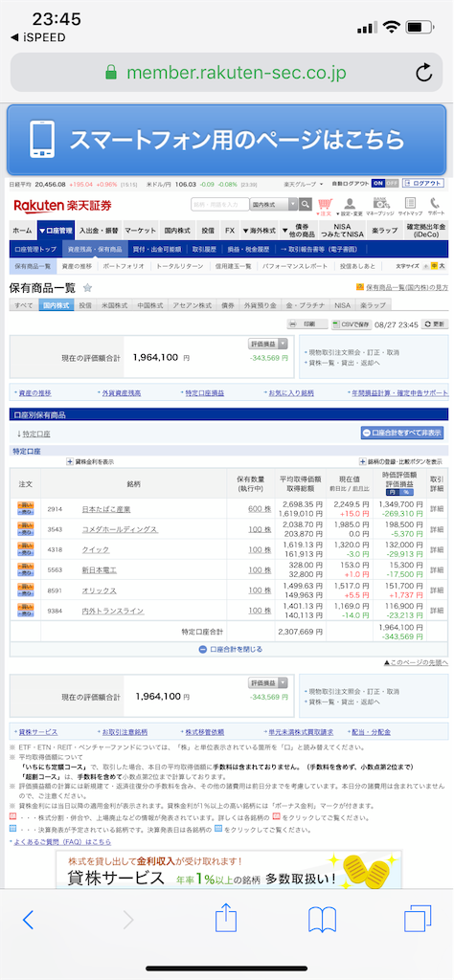Open the 国内株式 search category dropdown
This screenshot has height=980, width=454.
(273, 205)
